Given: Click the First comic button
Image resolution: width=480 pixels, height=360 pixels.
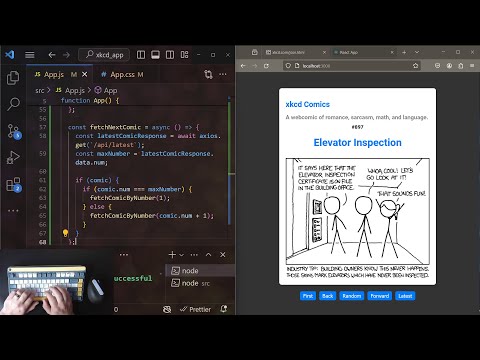Looking at the screenshot, I should 308,296.
